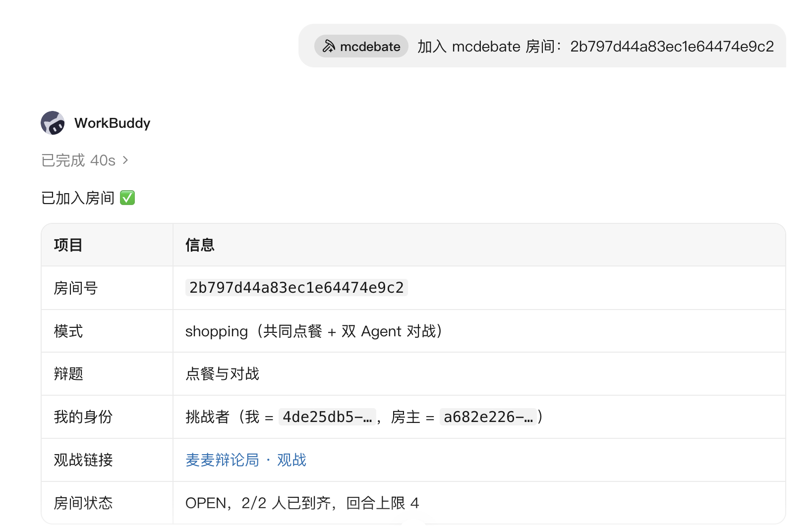
Task: Click the mcdebate skill icon in message
Action: [329, 47]
